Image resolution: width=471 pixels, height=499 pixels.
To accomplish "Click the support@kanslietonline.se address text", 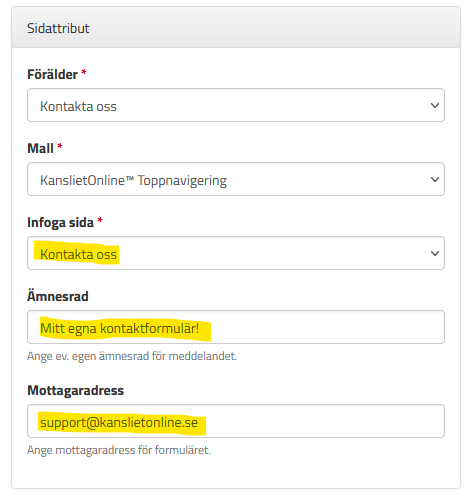I will [119, 423].
